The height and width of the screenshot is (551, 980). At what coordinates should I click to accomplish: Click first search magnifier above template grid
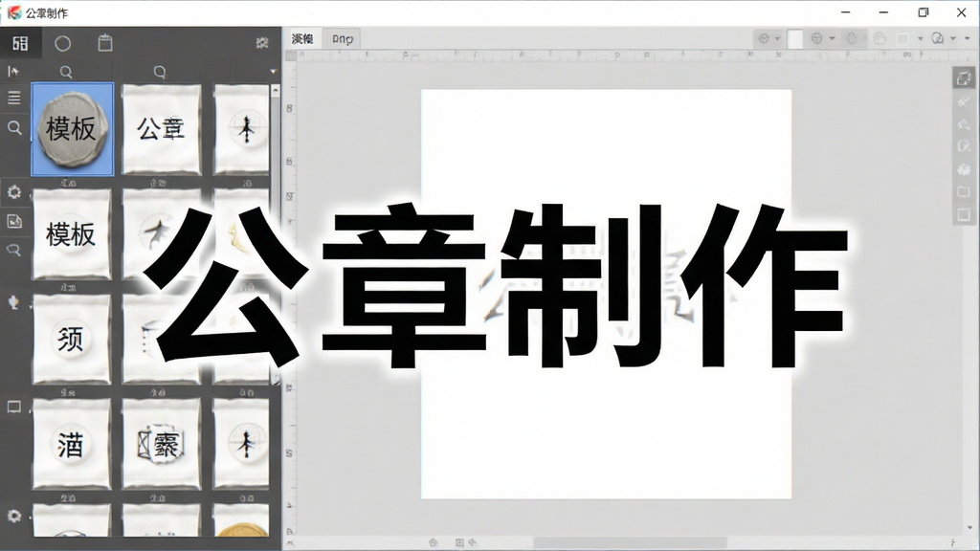click(66, 72)
